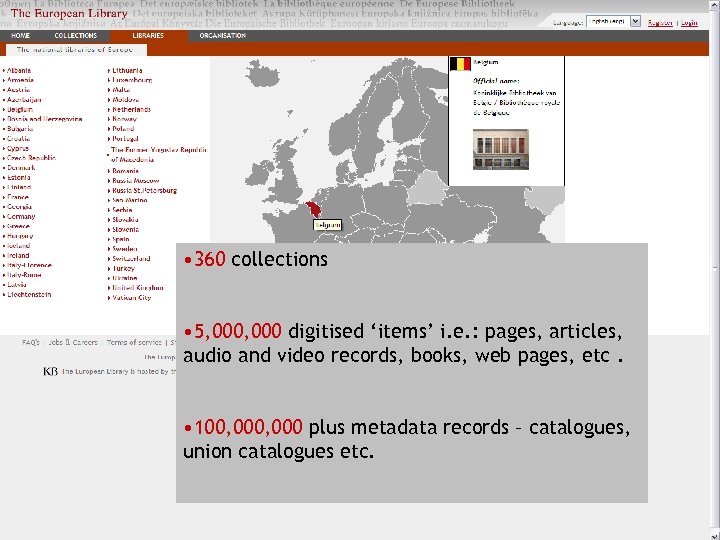Open the Switzerland library link
Viewport: 720px width, 540px height.
click(131, 259)
